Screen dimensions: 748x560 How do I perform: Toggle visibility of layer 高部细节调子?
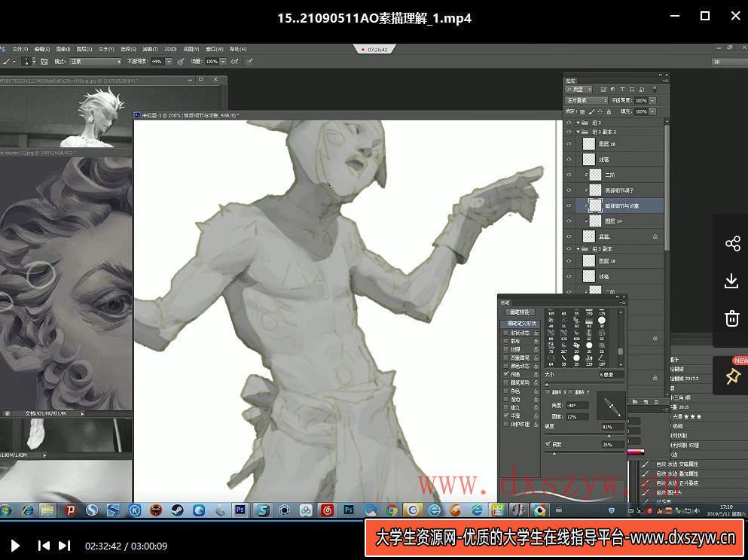pos(569,190)
